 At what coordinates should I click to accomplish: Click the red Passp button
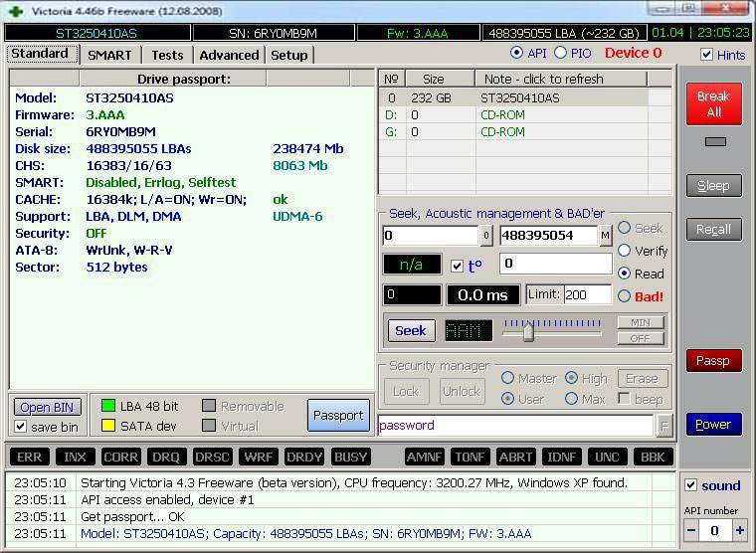coord(713,361)
